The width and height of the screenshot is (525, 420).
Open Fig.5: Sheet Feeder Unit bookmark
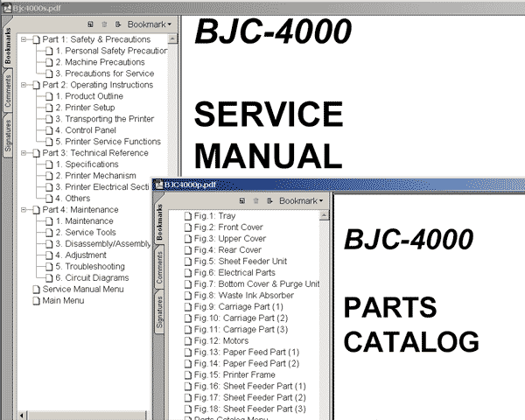coord(241,262)
